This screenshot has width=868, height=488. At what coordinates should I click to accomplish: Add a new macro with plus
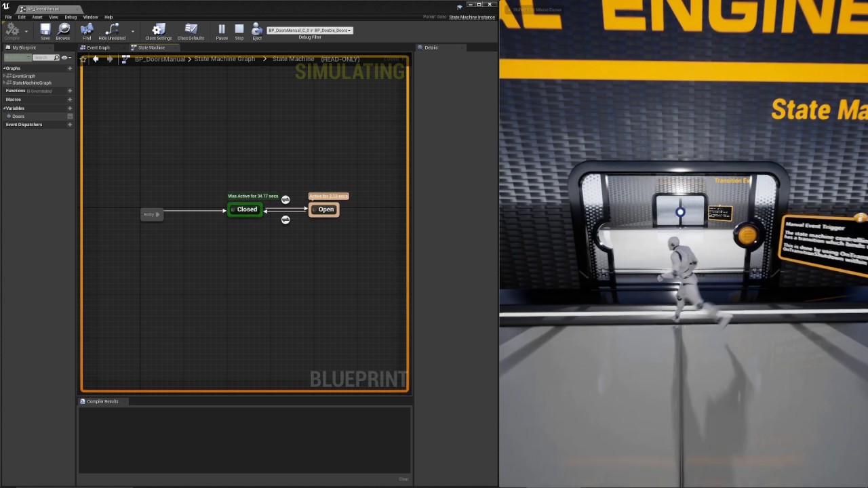69,100
